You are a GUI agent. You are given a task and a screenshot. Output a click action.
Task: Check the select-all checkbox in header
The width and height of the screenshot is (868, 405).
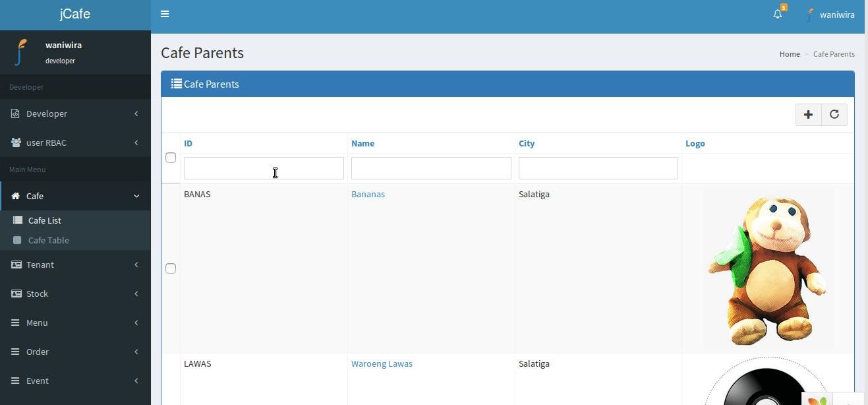point(171,158)
